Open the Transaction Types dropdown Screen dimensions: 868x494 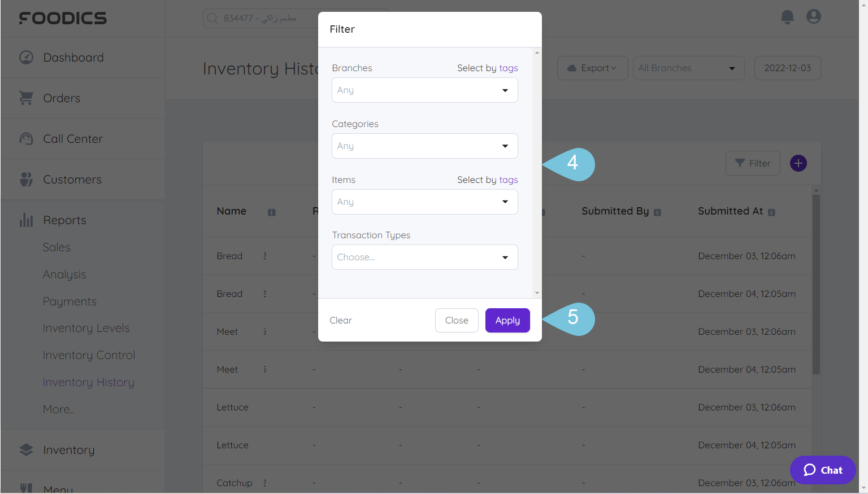tap(424, 257)
